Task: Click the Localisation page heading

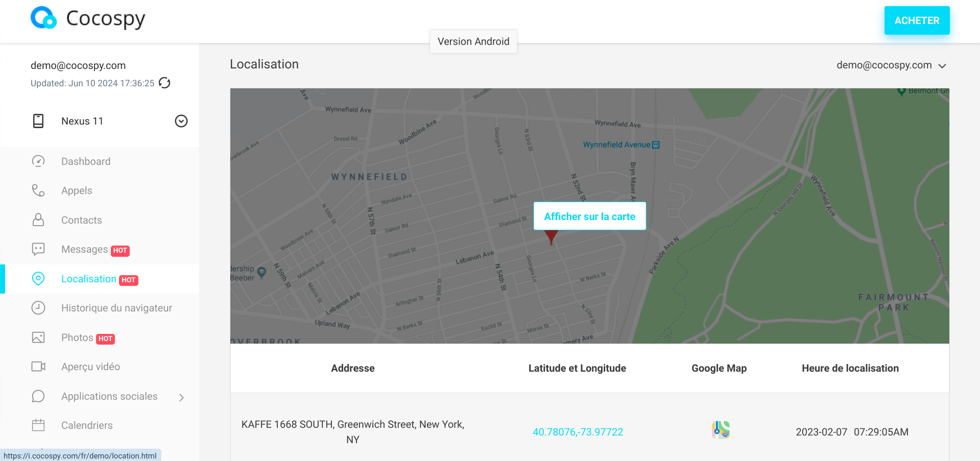Action: (264, 64)
